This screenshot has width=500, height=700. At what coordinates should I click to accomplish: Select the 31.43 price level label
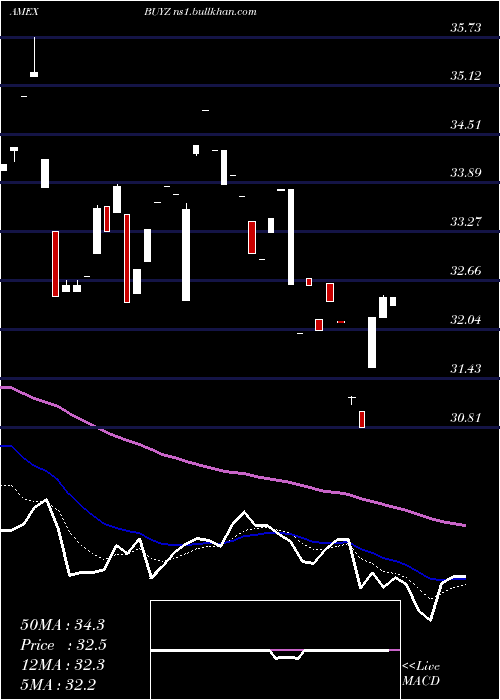pyautogui.click(x=466, y=369)
